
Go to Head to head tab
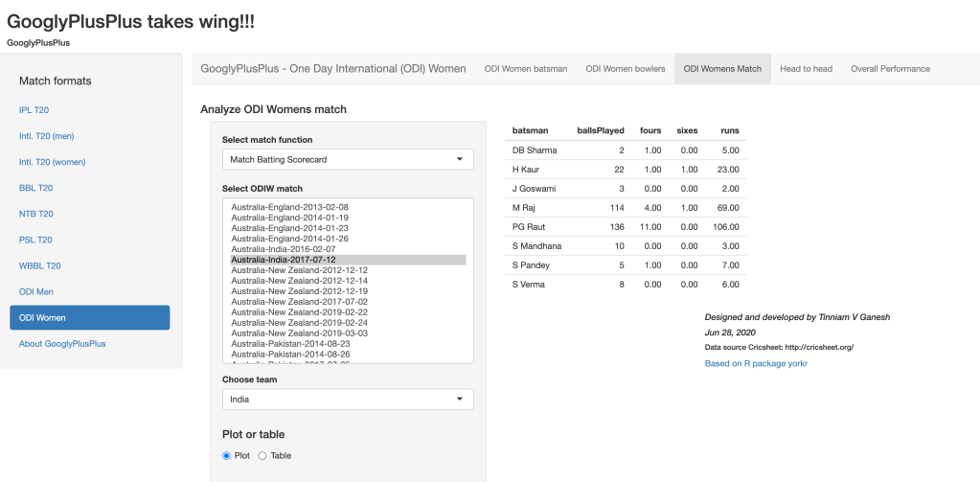pos(806,69)
